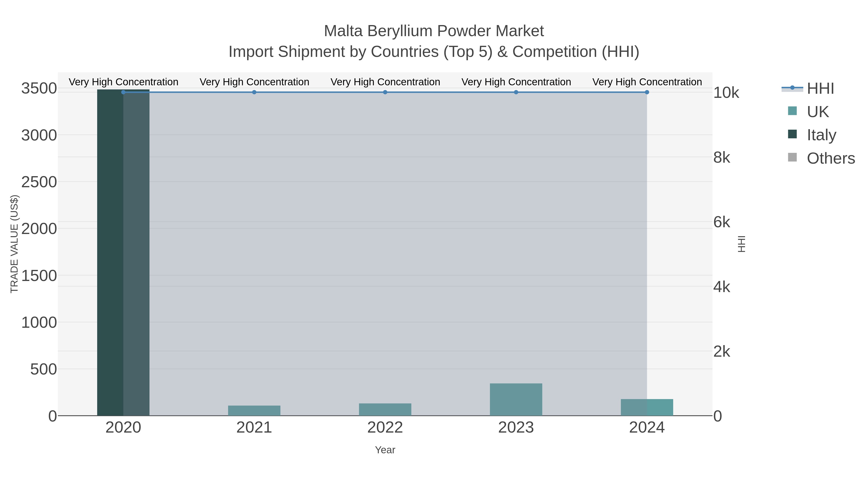Click the 4k right axis tick

(722, 287)
